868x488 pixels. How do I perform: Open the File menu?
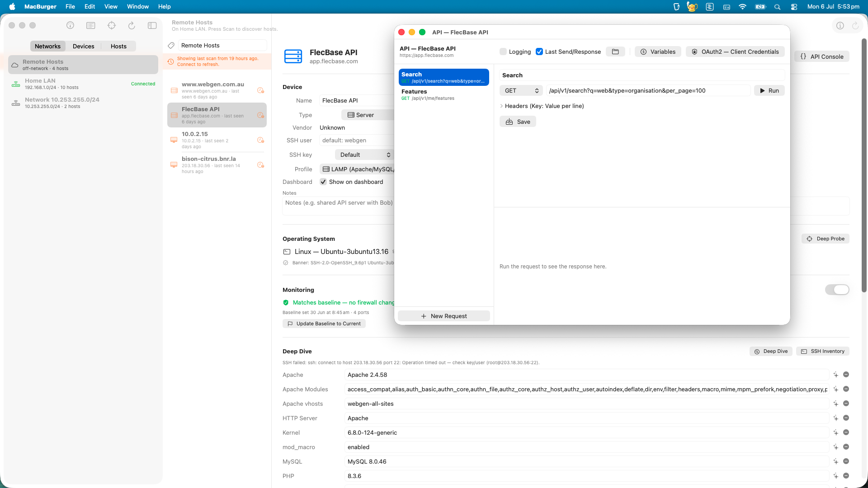[x=70, y=7]
